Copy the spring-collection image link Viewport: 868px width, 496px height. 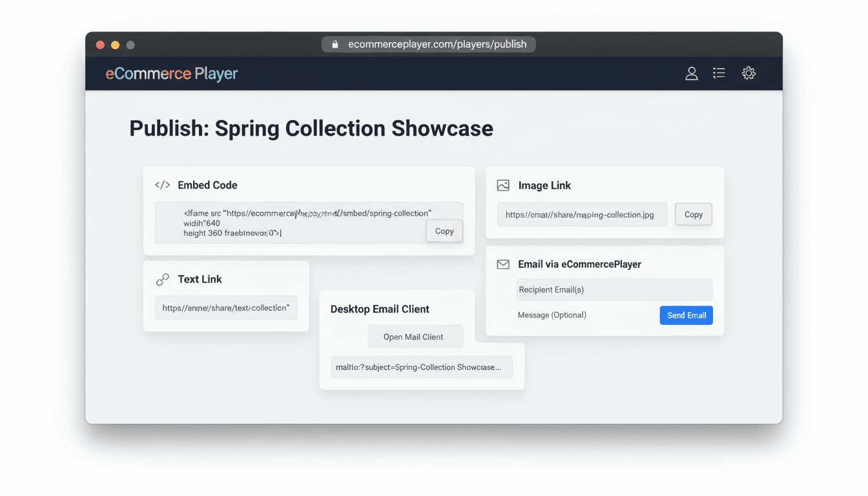[693, 214]
